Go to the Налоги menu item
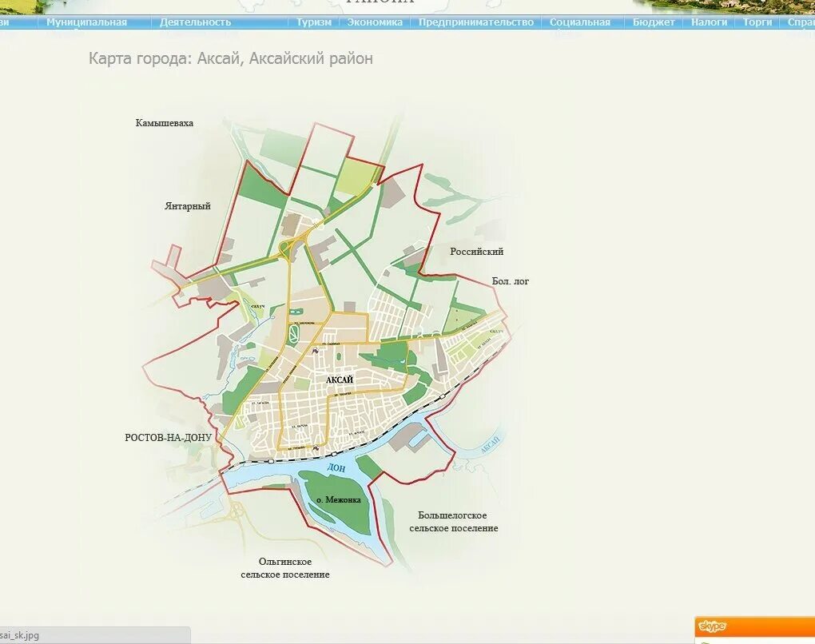 (x=709, y=22)
